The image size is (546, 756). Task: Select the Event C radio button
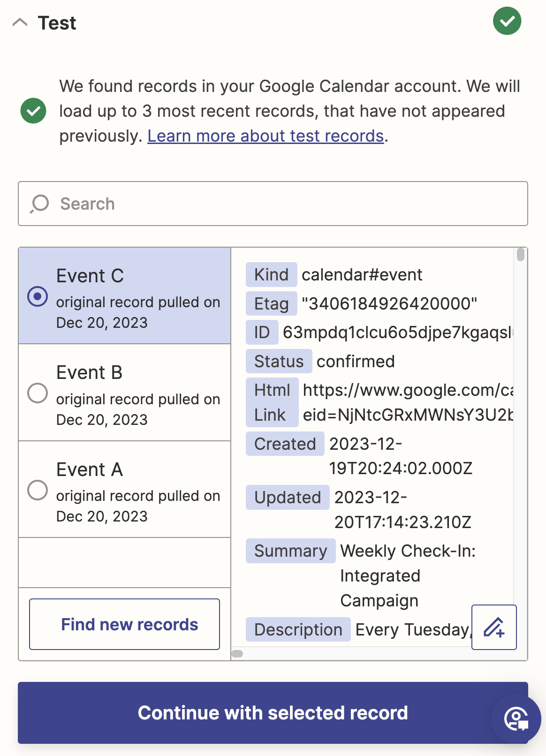coord(38,296)
